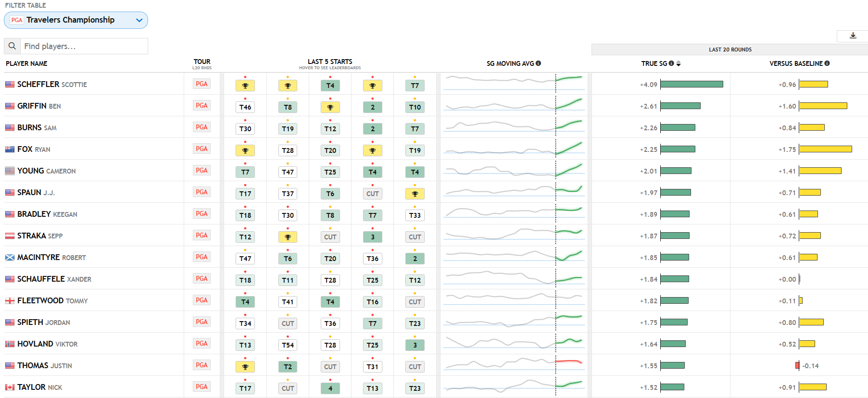This screenshot has height=398, width=868.
Task: Click Fox's Versus Baseline yellow bar
Action: [x=825, y=149]
